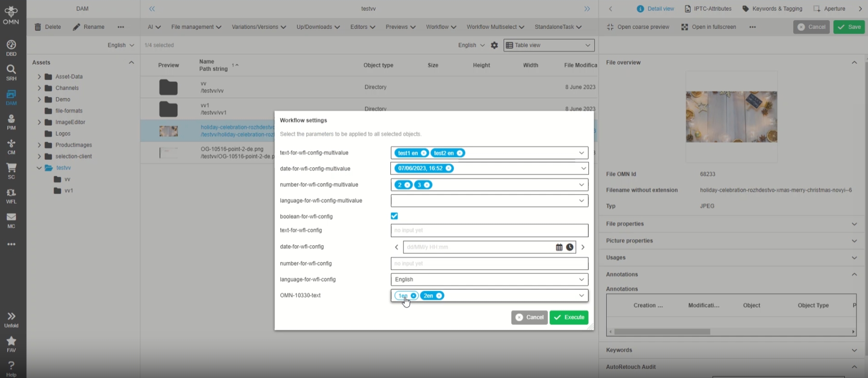This screenshot has height=378, width=868.
Task: Open the MC mail icon in sidebar
Action: pos(11,220)
